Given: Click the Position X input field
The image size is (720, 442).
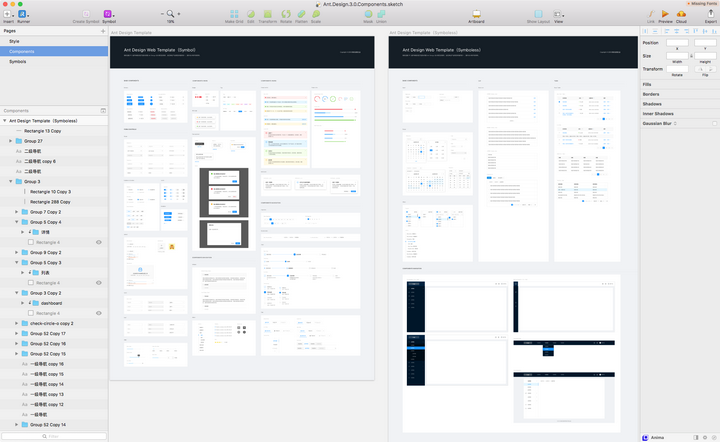Looking at the screenshot, I should click(x=677, y=43).
